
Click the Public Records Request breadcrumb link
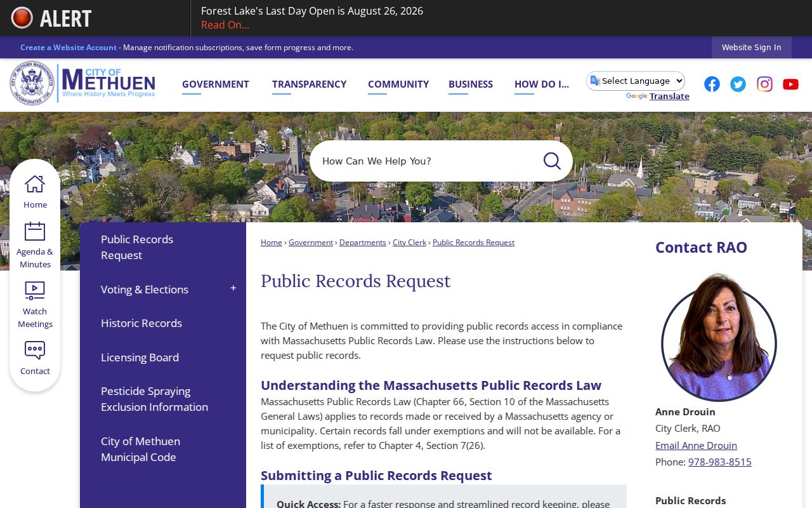click(x=473, y=243)
